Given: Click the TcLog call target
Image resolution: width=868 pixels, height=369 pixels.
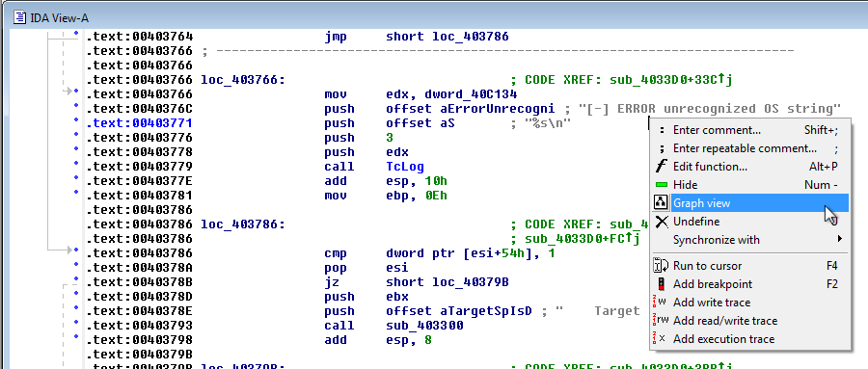Looking at the screenshot, I should point(405,167).
